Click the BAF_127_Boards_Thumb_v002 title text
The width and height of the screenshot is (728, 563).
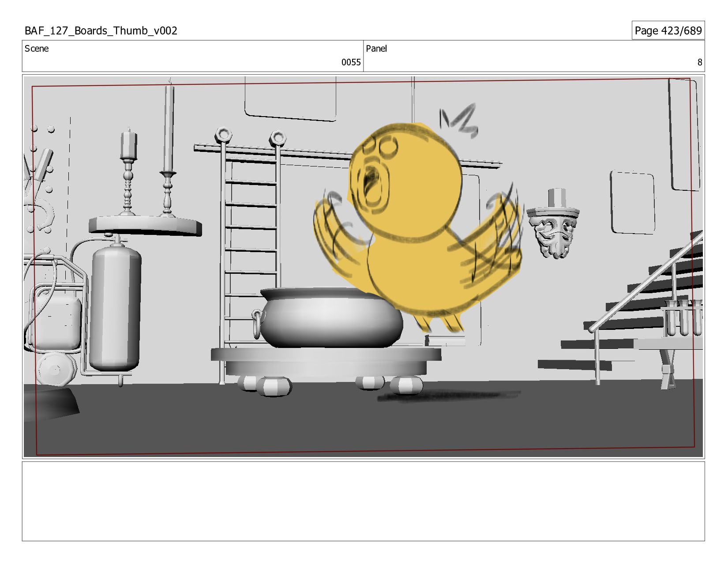pos(101,31)
